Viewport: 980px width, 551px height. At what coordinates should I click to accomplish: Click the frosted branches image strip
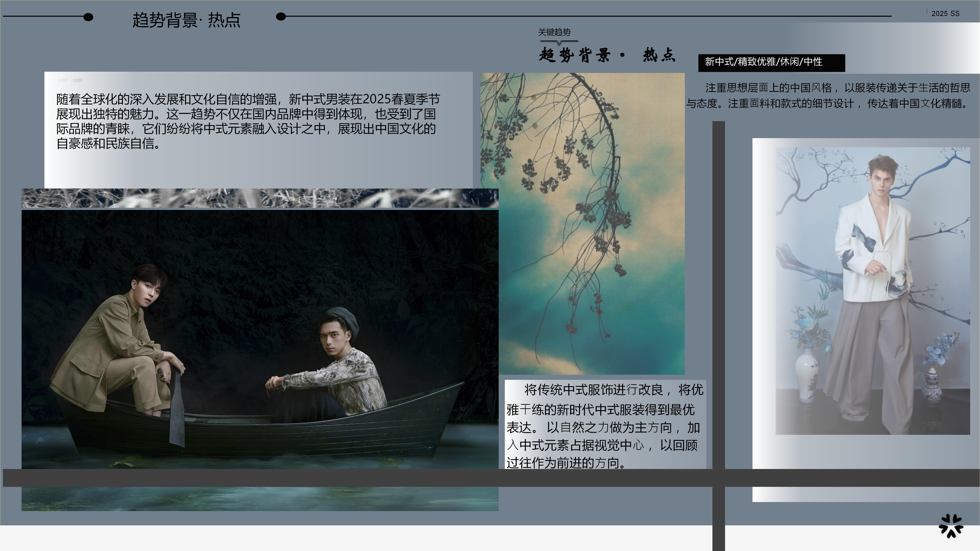click(x=260, y=198)
